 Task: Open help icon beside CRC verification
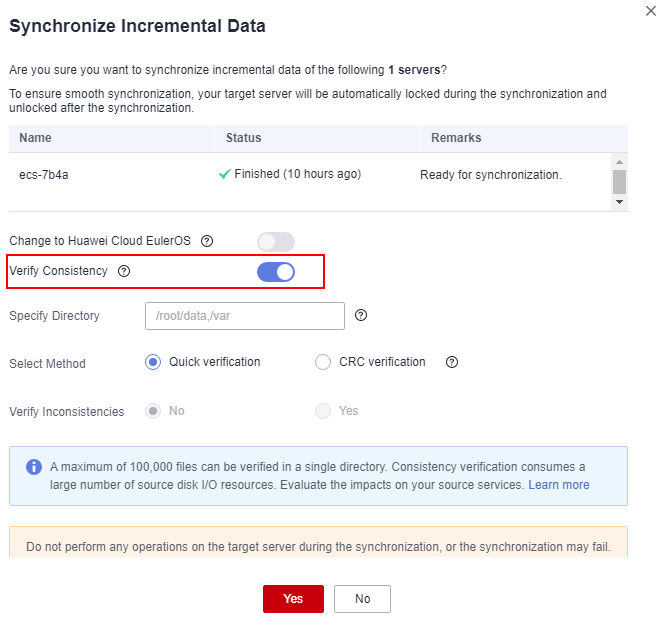tap(452, 362)
